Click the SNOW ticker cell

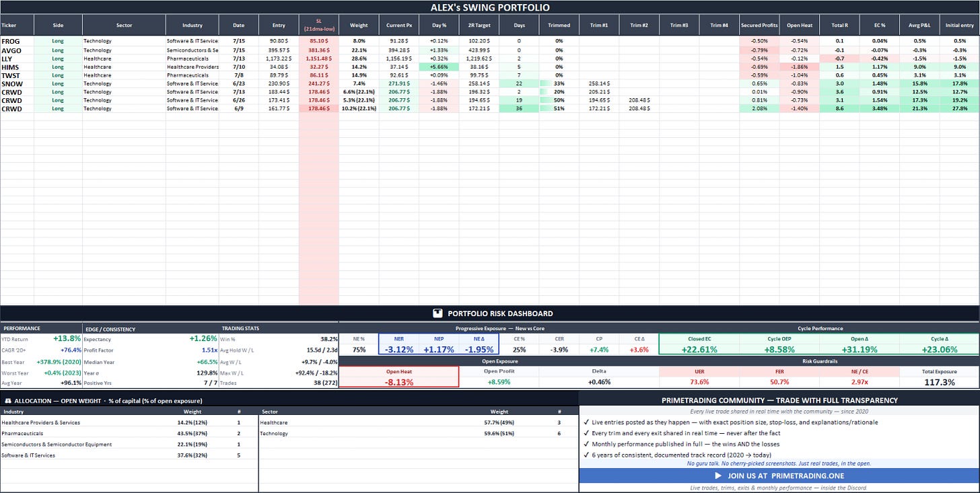click(17, 83)
